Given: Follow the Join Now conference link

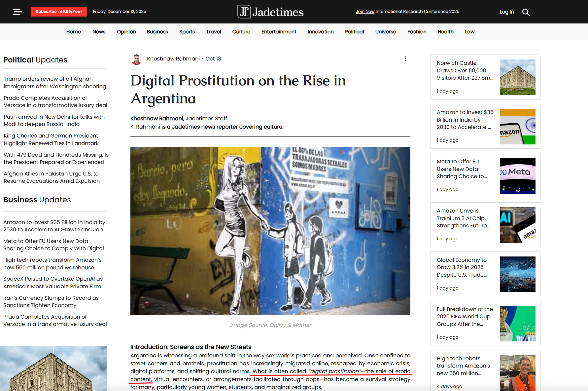Looking at the screenshot, I should [365, 12].
